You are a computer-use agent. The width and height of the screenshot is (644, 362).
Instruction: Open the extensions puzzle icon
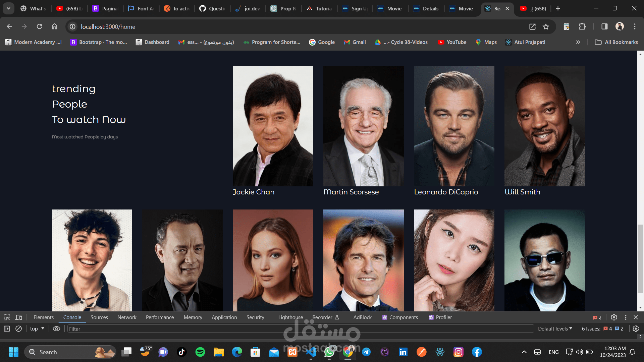coord(582,26)
